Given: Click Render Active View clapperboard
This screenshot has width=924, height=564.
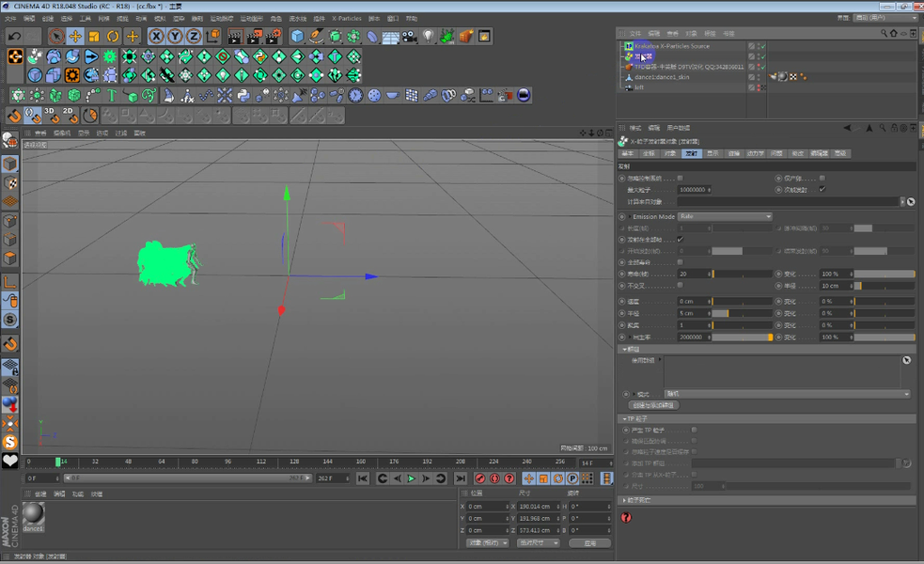Looking at the screenshot, I should (235, 37).
